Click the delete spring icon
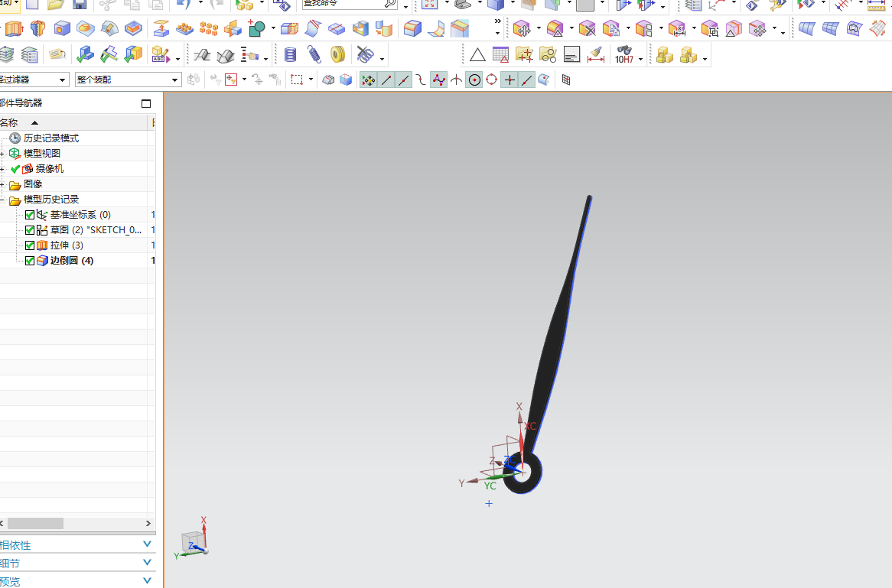The height and width of the screenshot is (588, 892). coord(365,55)
